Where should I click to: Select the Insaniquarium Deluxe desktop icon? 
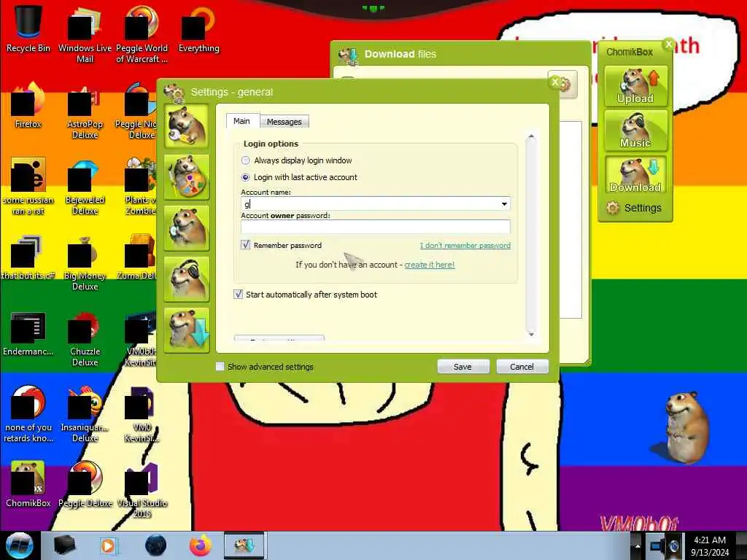pos(85,413)
